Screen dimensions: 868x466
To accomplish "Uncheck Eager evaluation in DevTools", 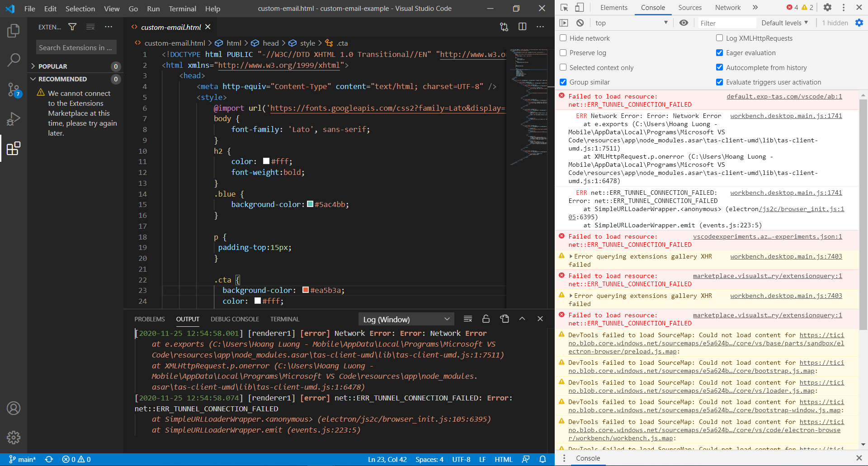I will click(x=719, y=53).
